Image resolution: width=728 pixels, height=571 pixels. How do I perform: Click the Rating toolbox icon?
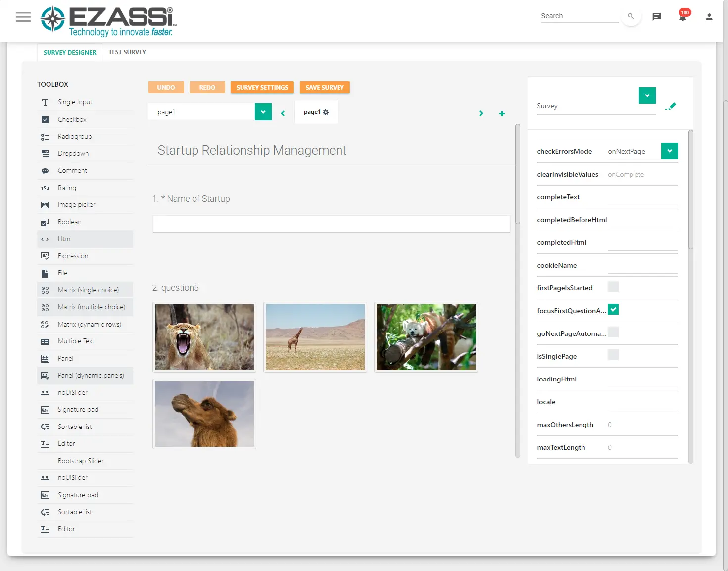(45, 188)
